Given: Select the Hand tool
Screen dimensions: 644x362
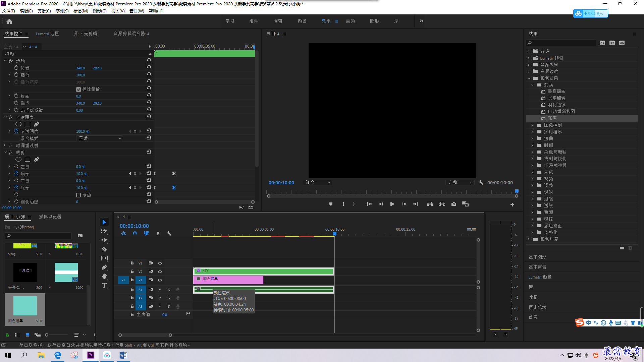Looking at the screenshot, I should click(104, 276).
